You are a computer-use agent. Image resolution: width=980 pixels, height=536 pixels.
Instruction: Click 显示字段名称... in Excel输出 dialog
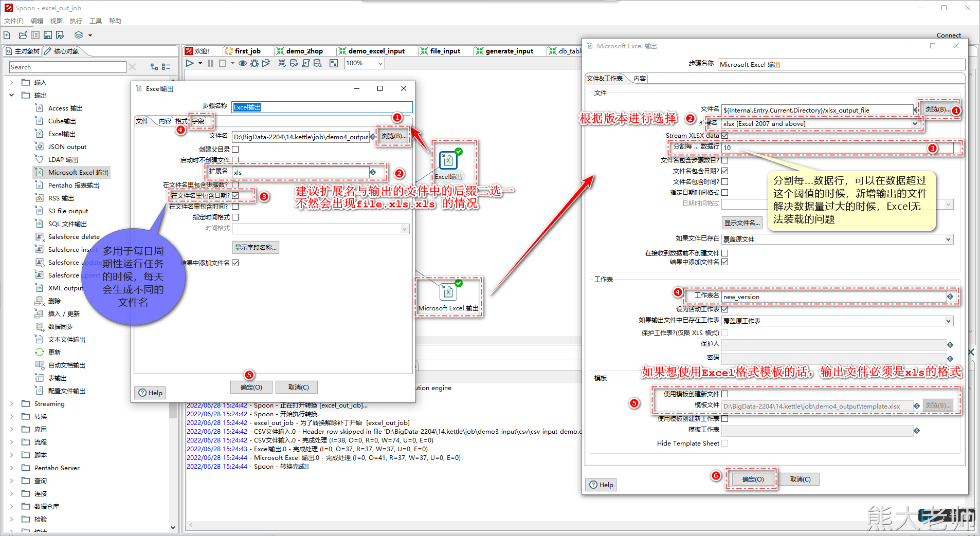click(x=256, y=247)
